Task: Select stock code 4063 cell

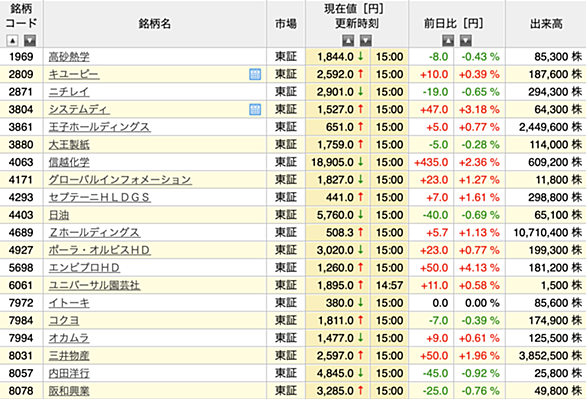Action: pyautogui.click(x=21, y=162)
